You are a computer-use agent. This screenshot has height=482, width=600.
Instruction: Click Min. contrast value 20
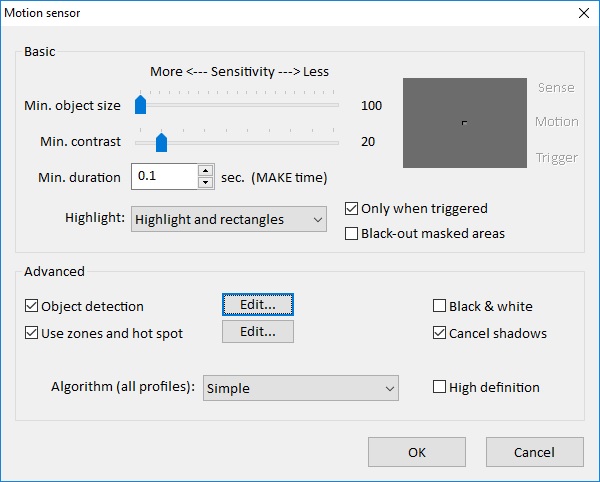pyautogui.click(x=368, y=142)
